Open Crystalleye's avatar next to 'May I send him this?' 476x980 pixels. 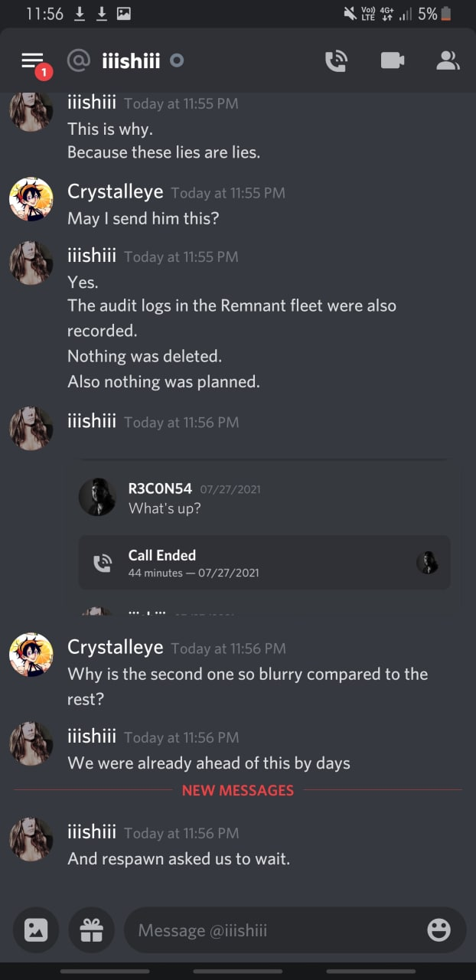pos(31,200)
